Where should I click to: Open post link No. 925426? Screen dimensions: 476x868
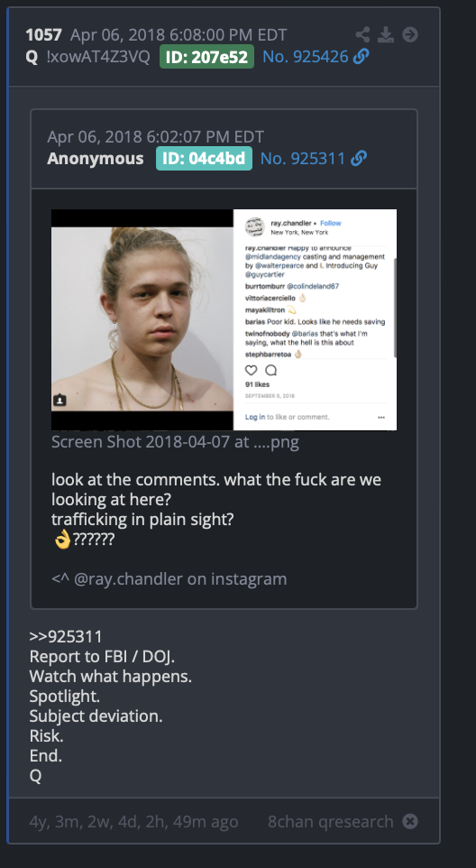[x=306, y=57]
